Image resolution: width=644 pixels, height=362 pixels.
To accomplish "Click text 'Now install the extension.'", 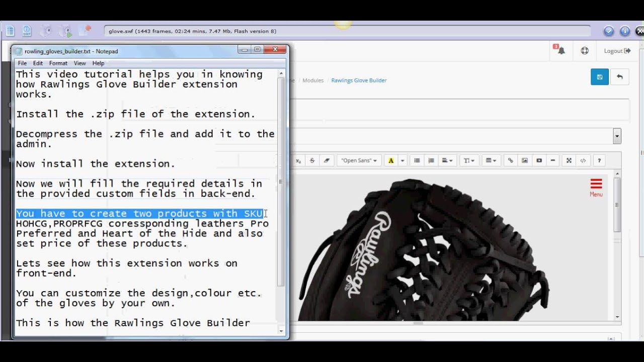I will coord(96,164).
